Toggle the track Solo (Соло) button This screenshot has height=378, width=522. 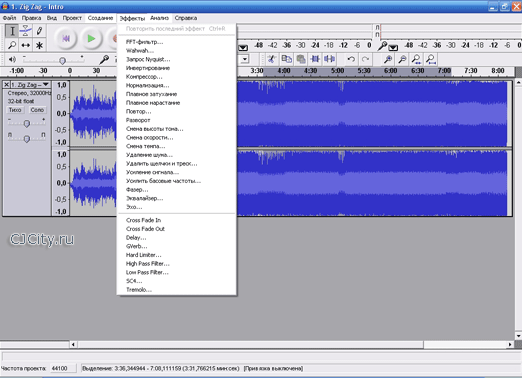click(x=37, y=110)
